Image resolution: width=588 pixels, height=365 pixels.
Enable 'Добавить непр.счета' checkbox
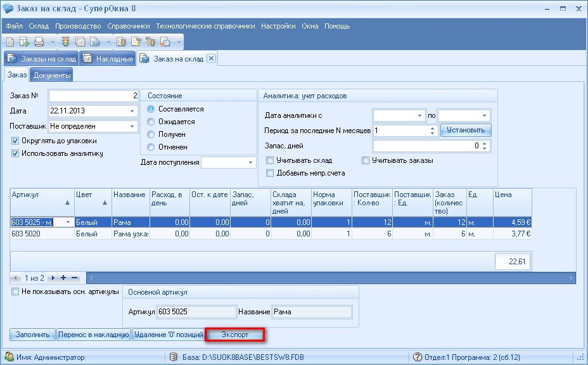click(x=270, y=173)
